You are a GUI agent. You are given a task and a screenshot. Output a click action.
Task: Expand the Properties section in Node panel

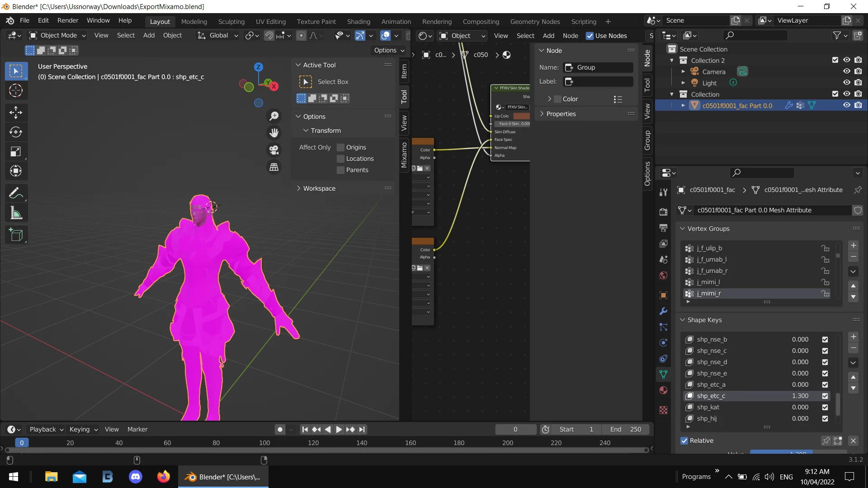pos(561,114)
